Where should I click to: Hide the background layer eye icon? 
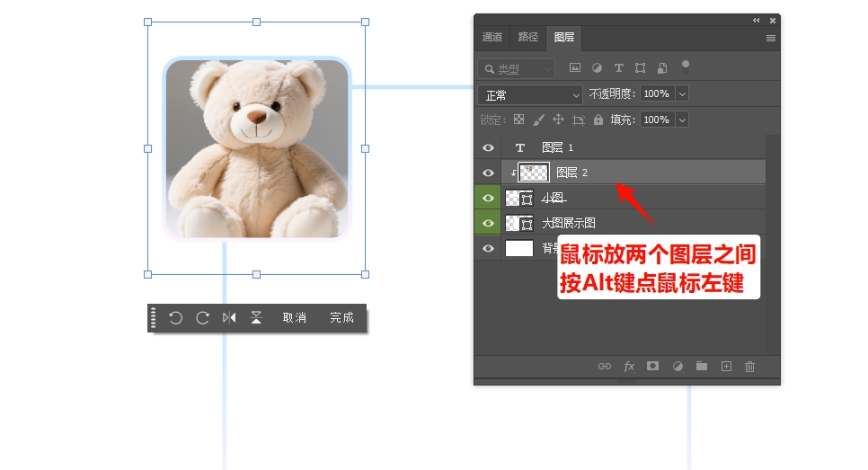tap(488, 249)
